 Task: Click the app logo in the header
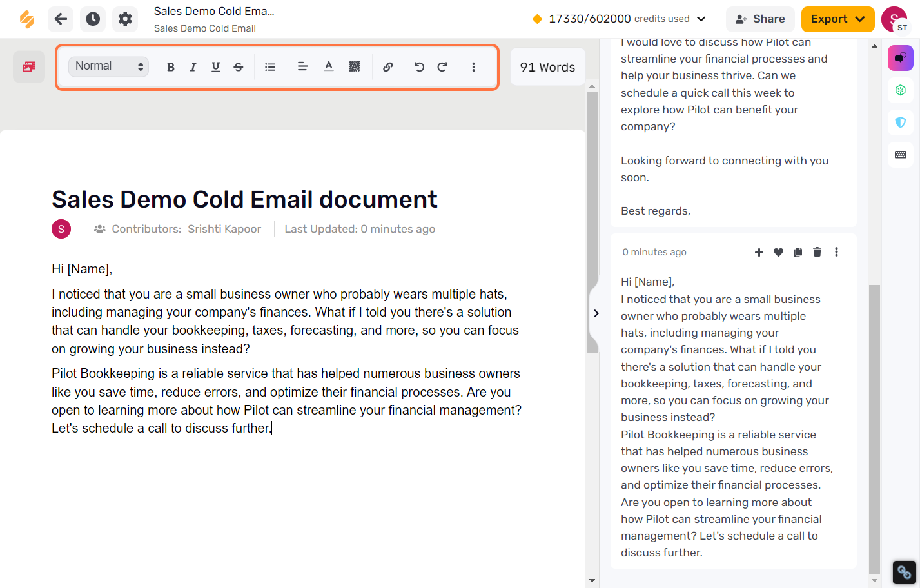click(x=27, y=19)
